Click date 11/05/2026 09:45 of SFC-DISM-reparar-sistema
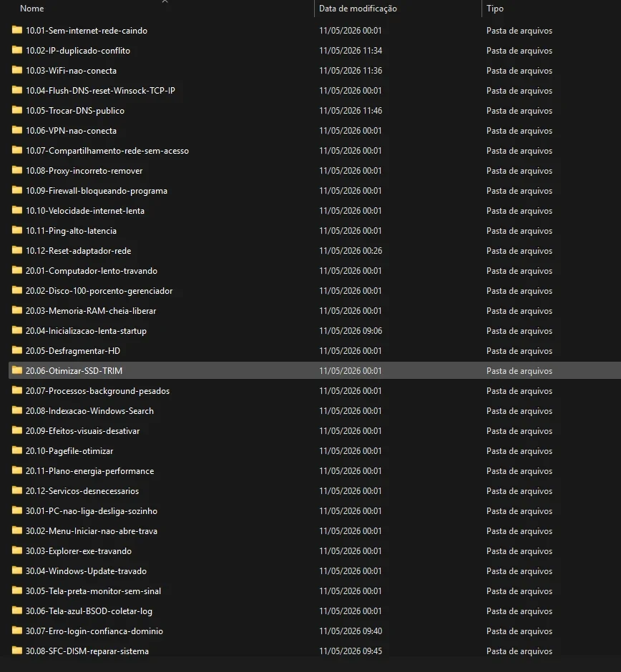This screenshot has height=672, width=621. (x=351, y=651)
